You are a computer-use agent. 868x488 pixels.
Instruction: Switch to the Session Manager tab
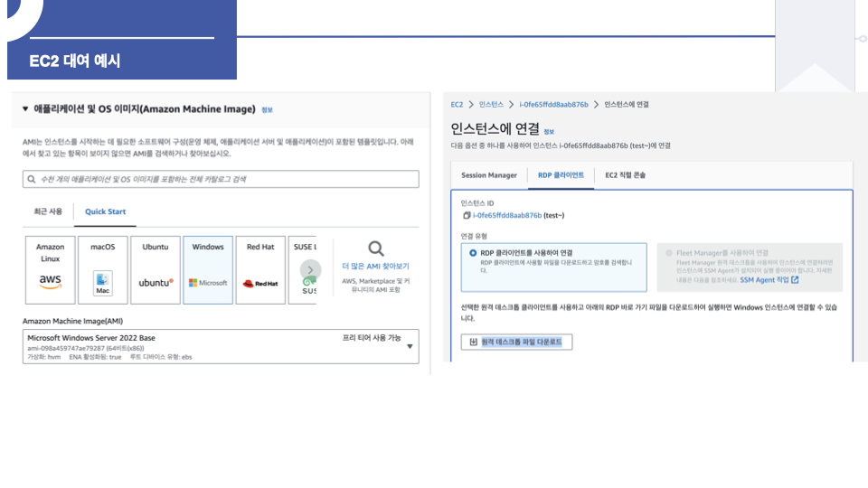(x=489, y=175)
